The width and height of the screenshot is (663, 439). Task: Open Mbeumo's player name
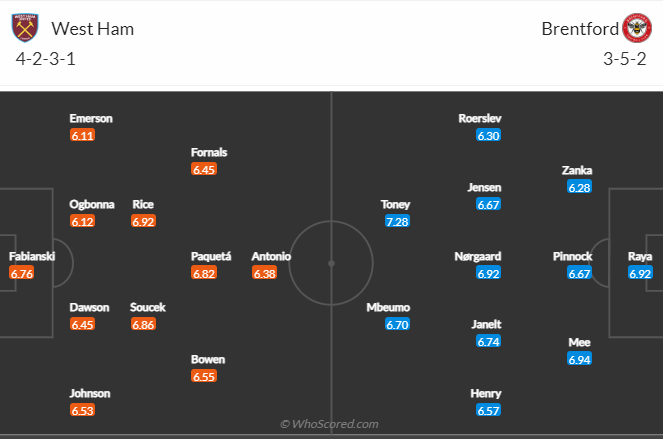[x=388, y=307]
